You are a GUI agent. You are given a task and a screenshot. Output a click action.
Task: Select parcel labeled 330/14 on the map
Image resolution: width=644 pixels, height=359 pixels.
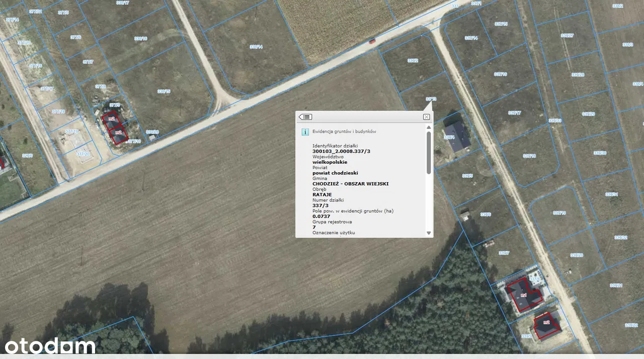click(x=256, y=47)
